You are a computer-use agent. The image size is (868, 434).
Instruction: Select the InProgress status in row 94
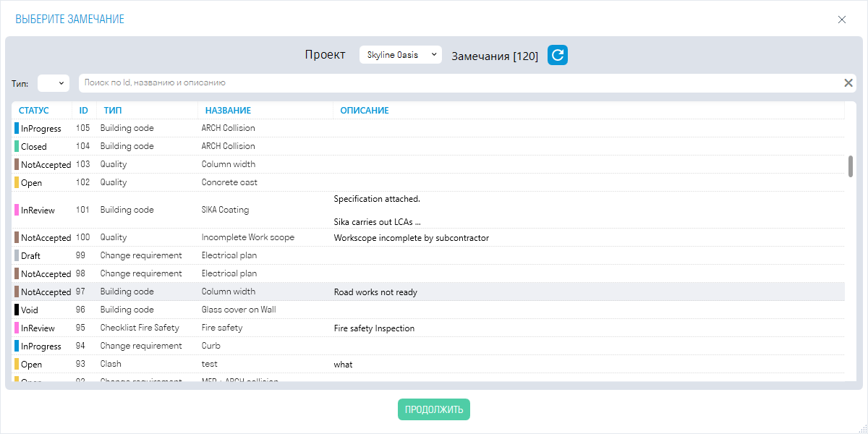41,346
